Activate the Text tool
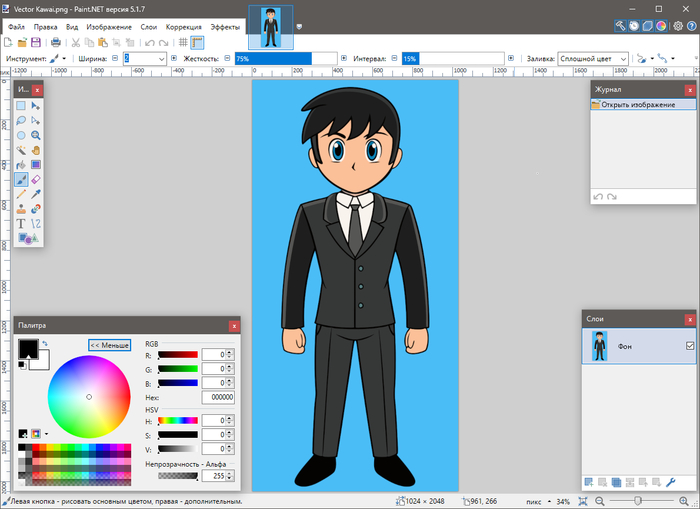Image resolution: width=700 pixels, height=509 pixels. [x=21, y=224]
